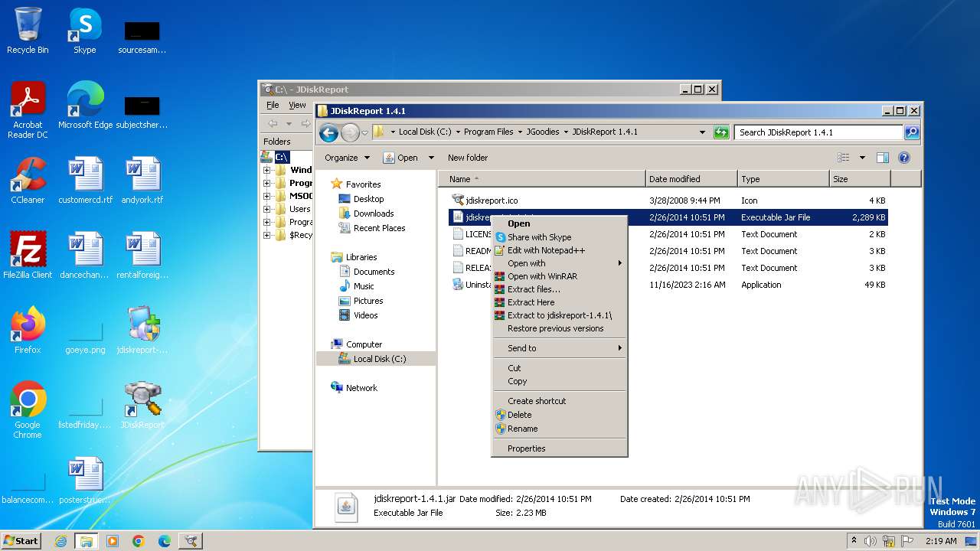
Task: Click the Explorer Forward navigation button
Action: pyautogui.click(x=350, y=132)
